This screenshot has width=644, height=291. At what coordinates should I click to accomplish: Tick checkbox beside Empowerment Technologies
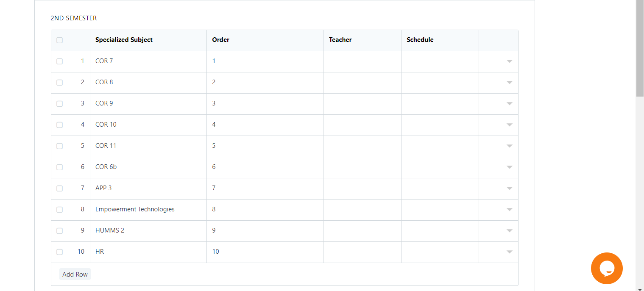coord(59,210)
